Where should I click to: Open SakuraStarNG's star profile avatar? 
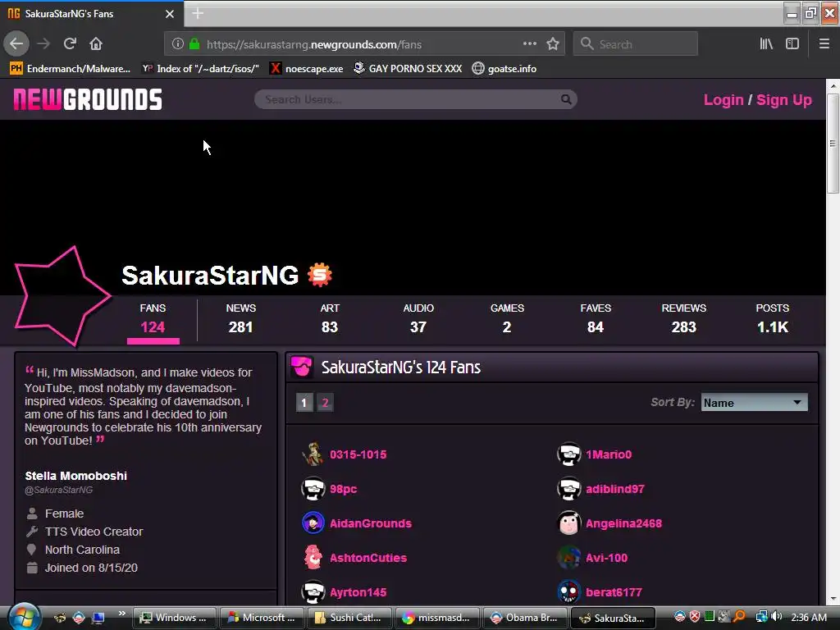[62, 296]
